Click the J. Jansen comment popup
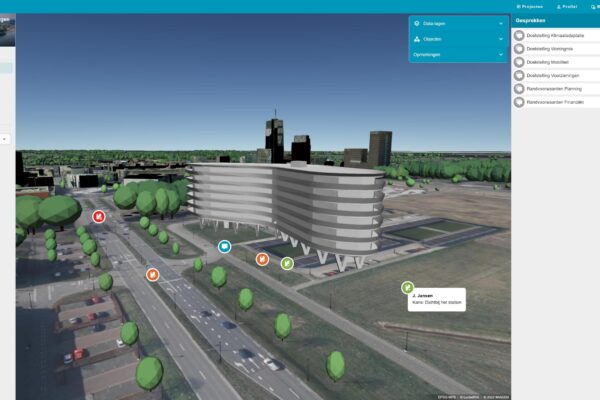The height and width of the screenshot is (400, 600). click(x=436, y=300)
